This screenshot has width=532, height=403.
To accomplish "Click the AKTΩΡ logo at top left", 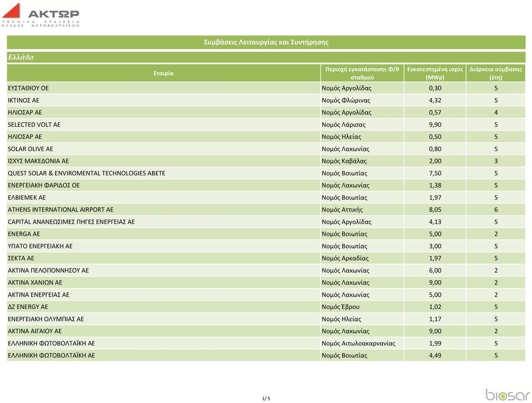I will [x=40, y=15].
